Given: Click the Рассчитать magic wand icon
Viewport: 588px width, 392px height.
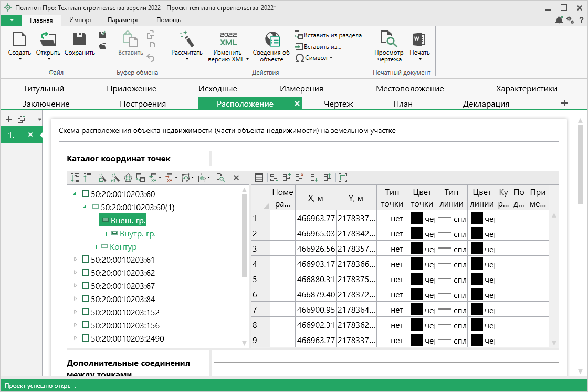Looking at the screenshot, I should click(186, 39).
